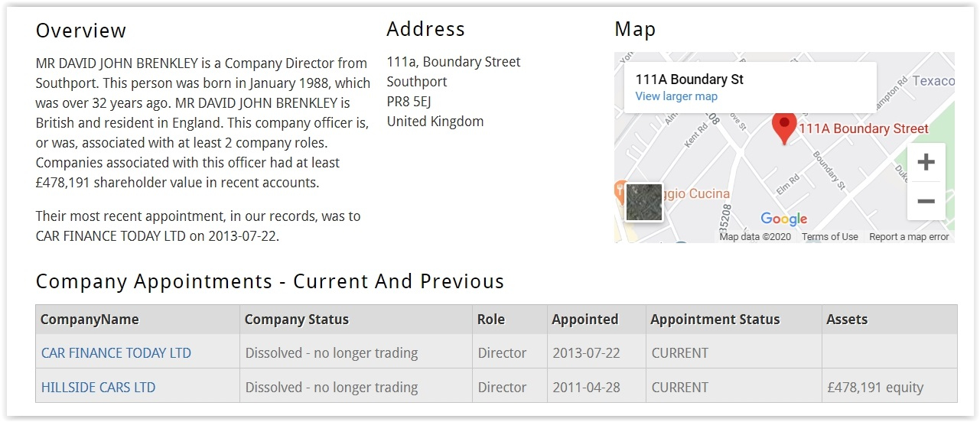Click the Role column header
The width and height of the screenshot is (980, 422).
[x=491, y=320]
